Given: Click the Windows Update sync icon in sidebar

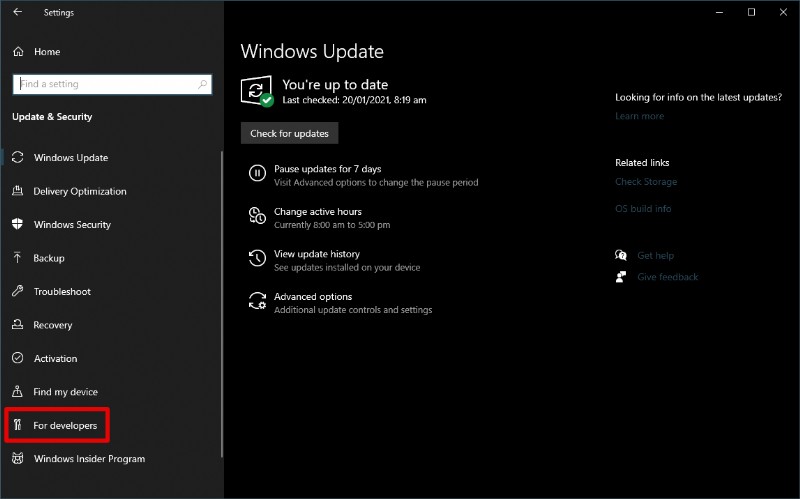Looking at the screenshot, I should point(17,158).
